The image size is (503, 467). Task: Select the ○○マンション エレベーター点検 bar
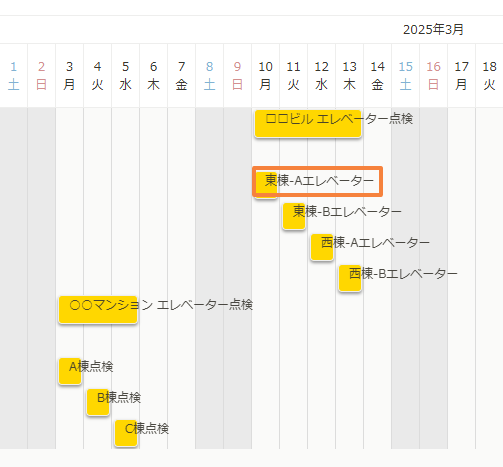point(98,309)
